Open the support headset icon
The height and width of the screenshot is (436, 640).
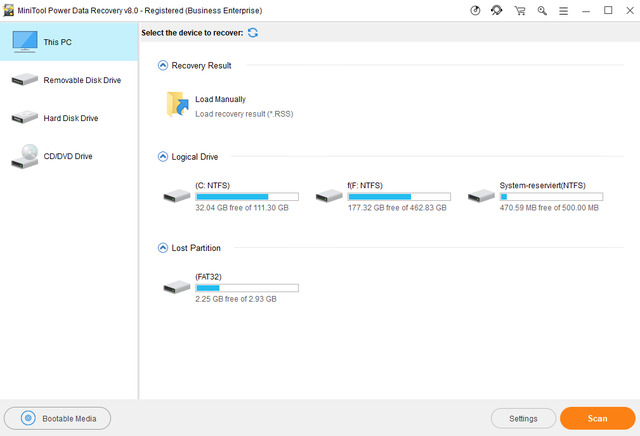point(497,11)
